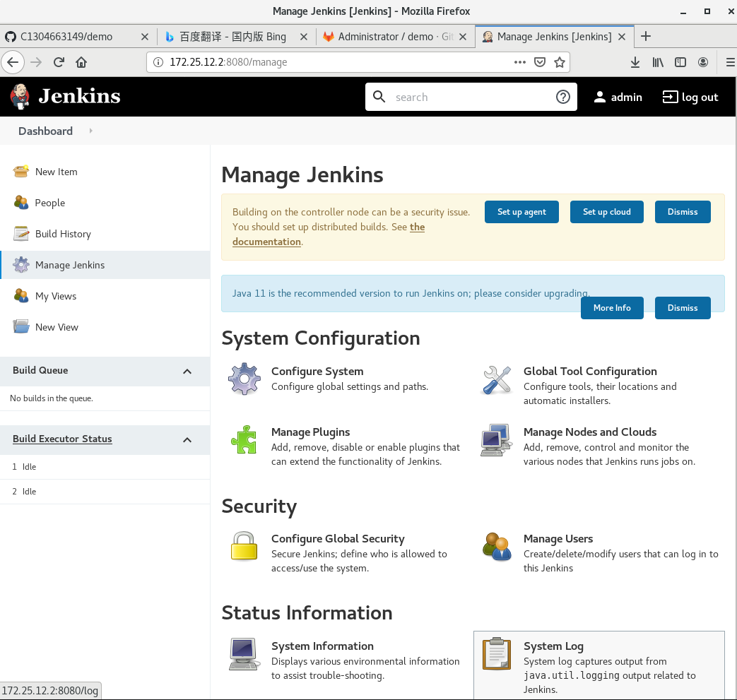Click the System Log clipboard icon
This screenshot has height=700, width=737.
coord(496,653)
